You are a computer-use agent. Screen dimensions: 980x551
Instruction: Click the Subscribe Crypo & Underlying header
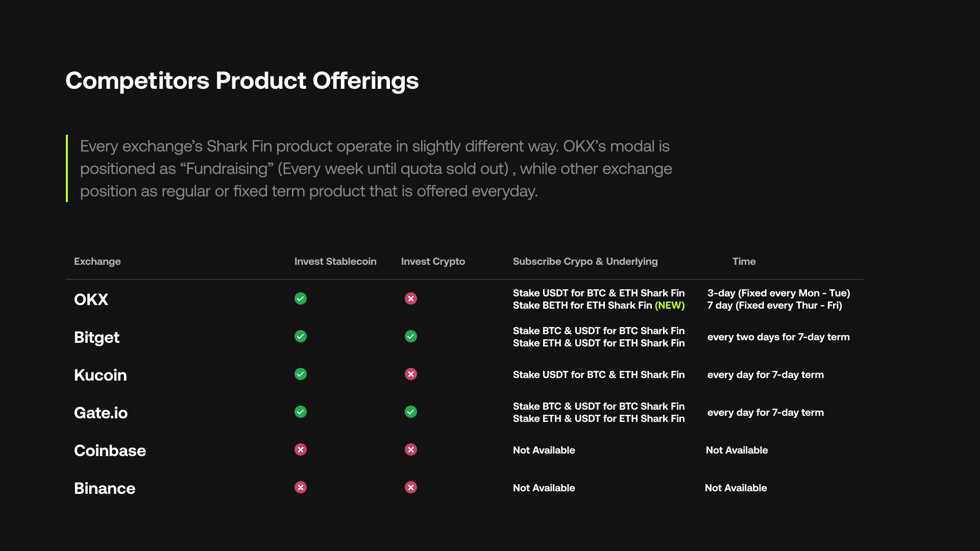pos(585,261)
